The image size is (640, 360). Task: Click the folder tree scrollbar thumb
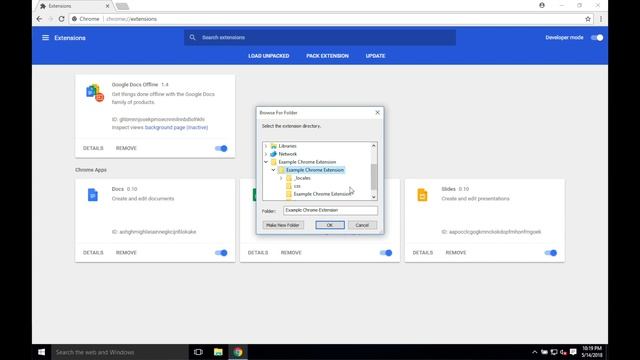[373, 176]
